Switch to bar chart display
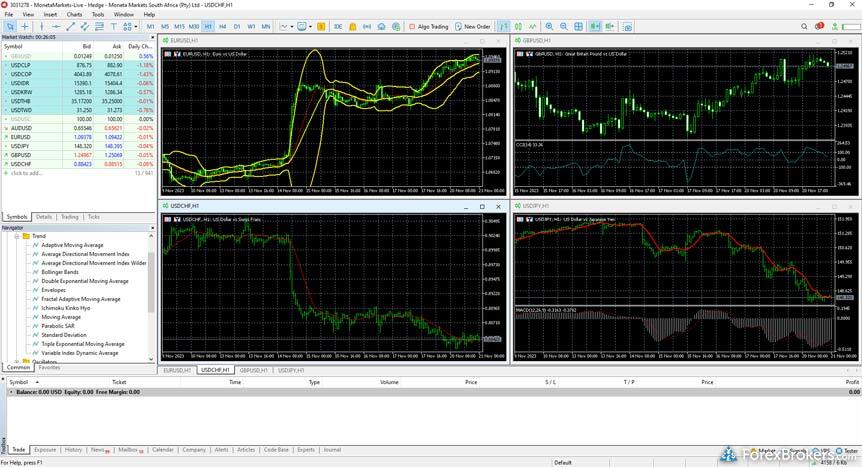The image size is (862, 467). point(504,26)
